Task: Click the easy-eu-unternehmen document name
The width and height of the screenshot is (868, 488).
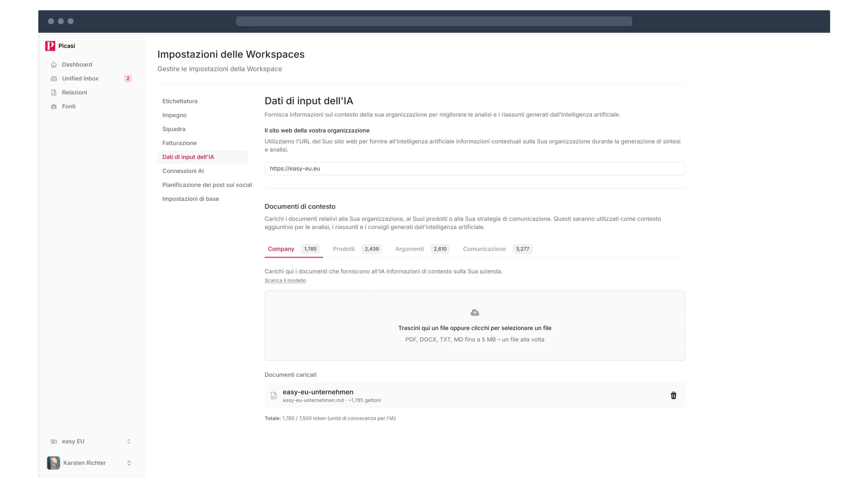Action: pyautogui.click(x=318, y=392)
